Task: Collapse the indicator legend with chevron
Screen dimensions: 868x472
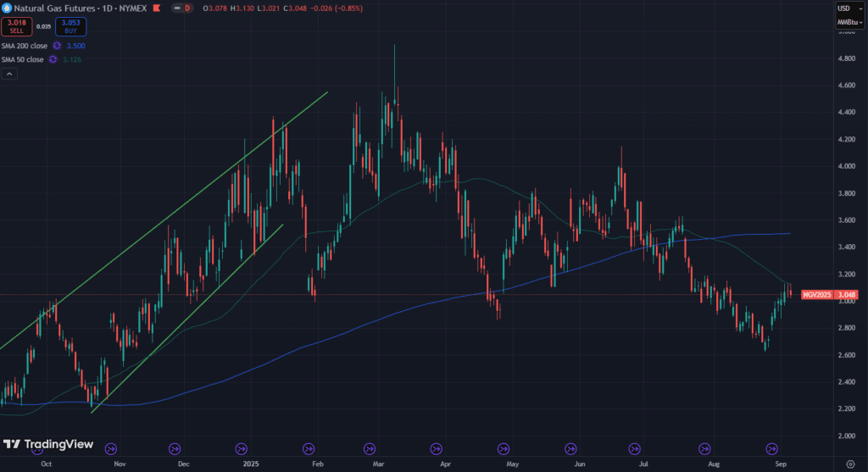Action: point(8,75)
